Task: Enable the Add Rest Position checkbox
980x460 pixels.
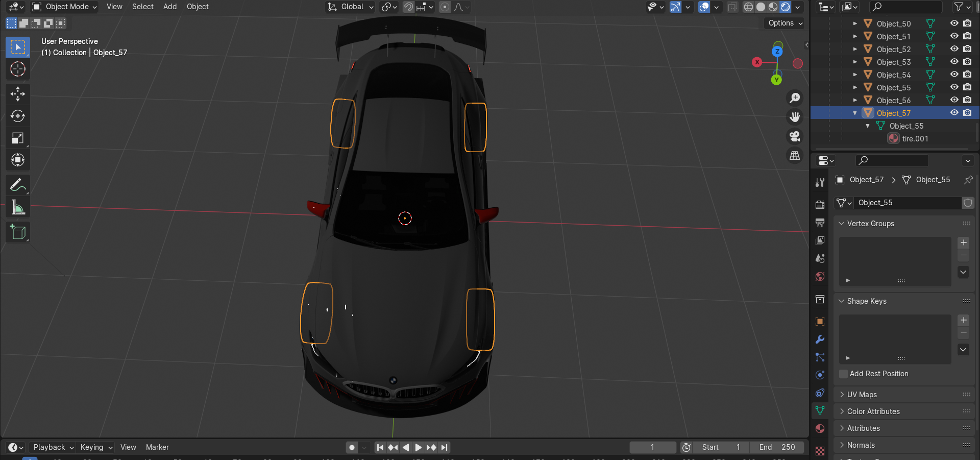Action: pyautogui.click(x=844, y=374)
